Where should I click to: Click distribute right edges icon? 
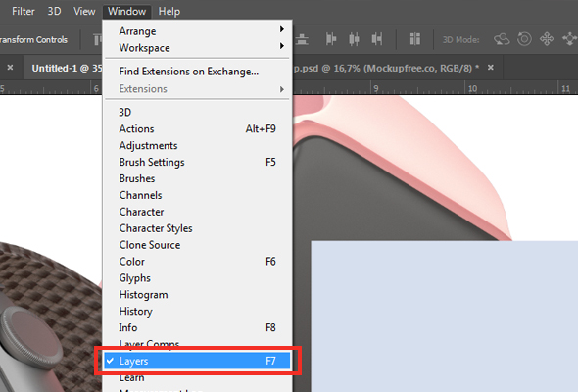(x=377, y=39)
